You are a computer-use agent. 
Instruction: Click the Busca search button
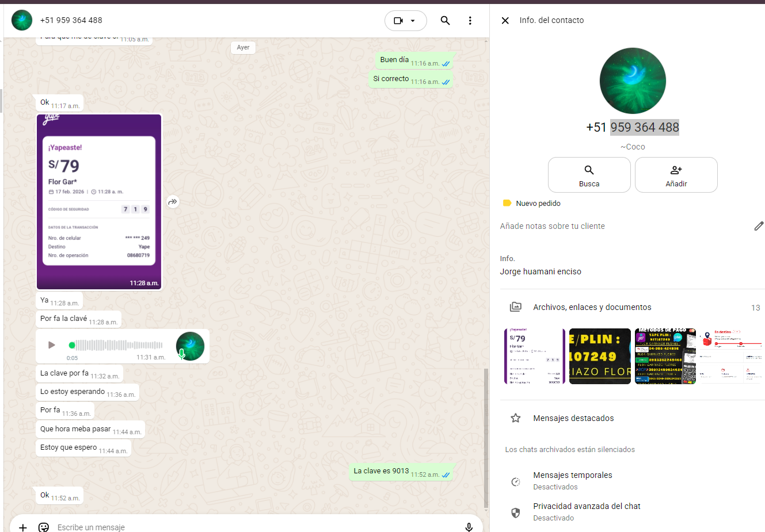pyautogui.click(x=589, y=175)
